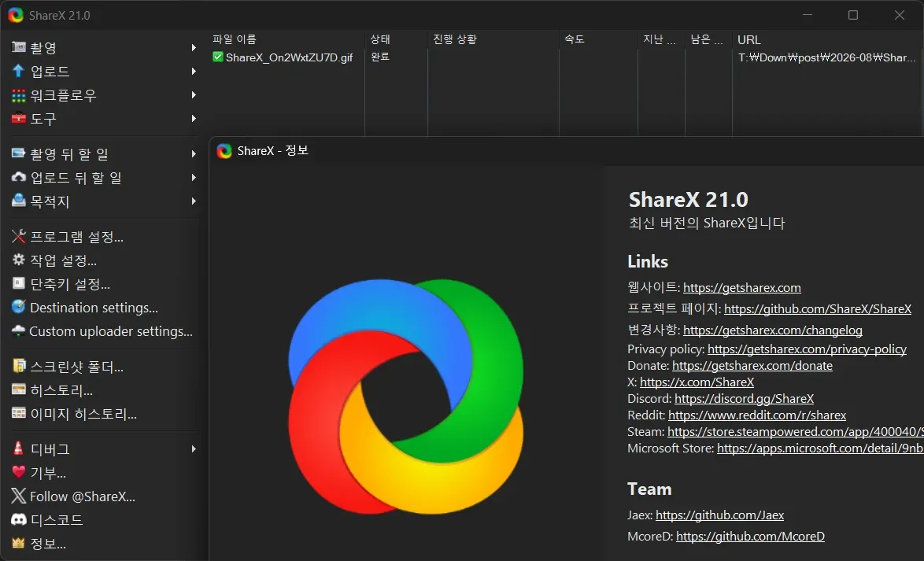This screenshot has width=924, height=561.
Task: Open the privacy-policy link
Action: [807, 349]
